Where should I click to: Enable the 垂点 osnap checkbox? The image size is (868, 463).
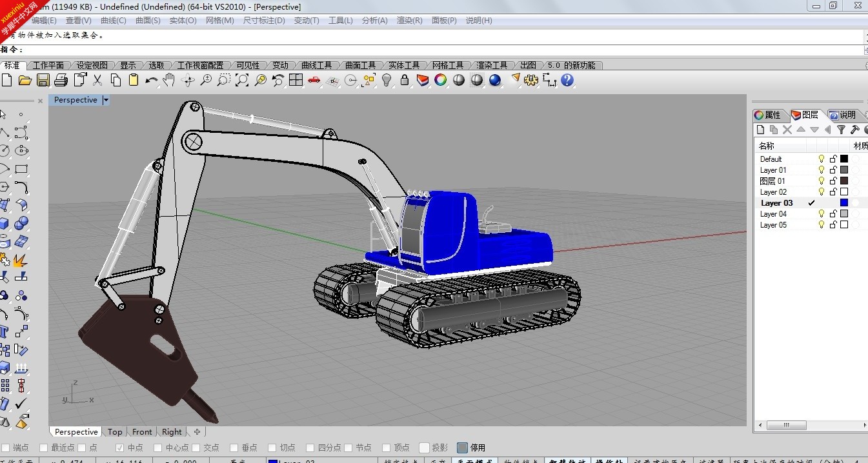point(234,448)
